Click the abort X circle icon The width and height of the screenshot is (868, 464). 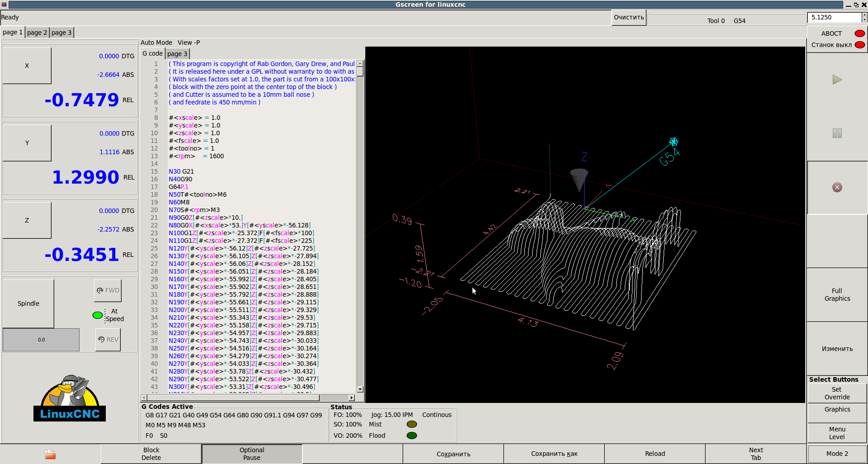pyautogui.click(x=837, y=187)
